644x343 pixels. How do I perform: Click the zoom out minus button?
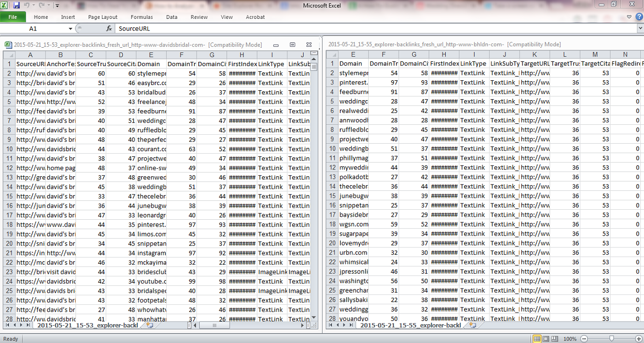584,339
